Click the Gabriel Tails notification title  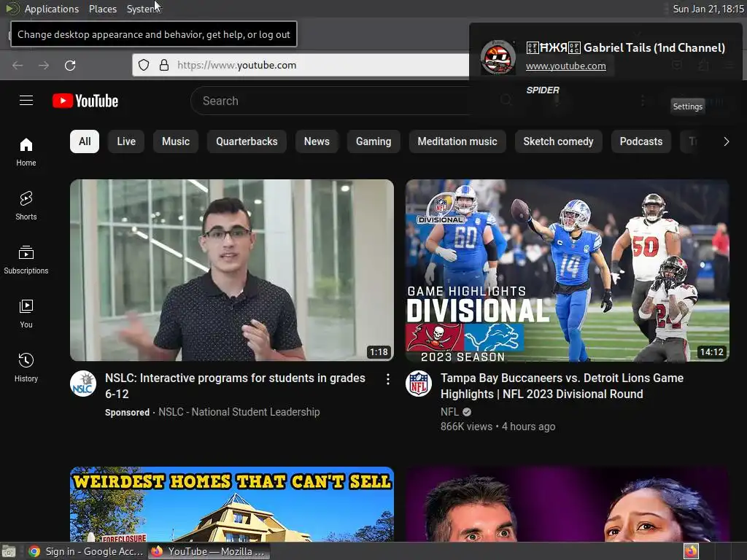tap(625, 47)
